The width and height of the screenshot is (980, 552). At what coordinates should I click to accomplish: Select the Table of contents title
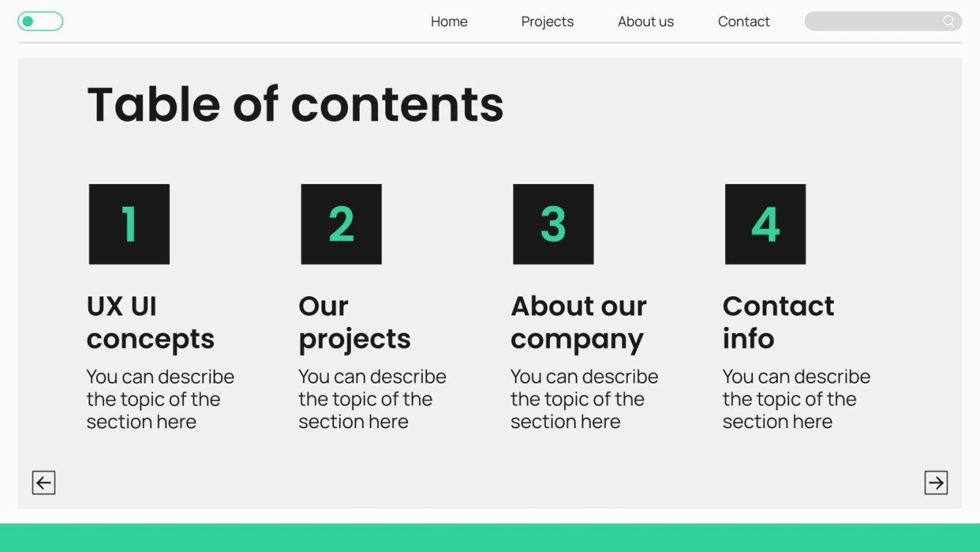point(295,104)
